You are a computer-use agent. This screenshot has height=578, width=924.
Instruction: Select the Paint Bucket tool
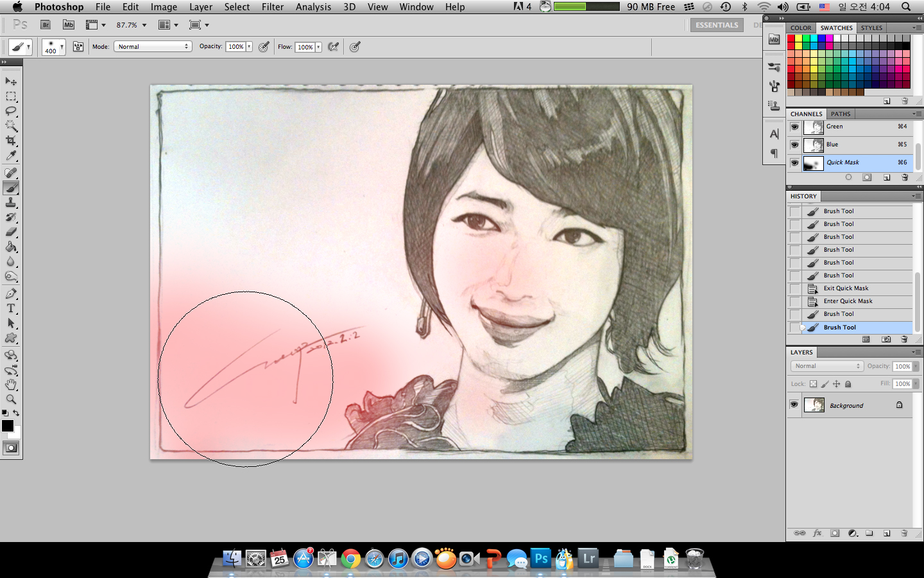11,247
